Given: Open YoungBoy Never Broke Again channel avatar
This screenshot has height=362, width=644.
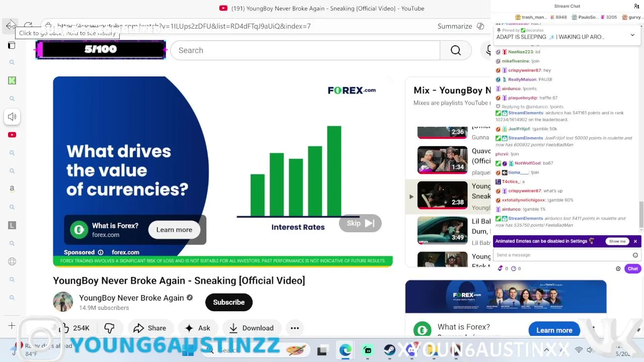Looking at the screenshot, I should [x=63, y=302].
